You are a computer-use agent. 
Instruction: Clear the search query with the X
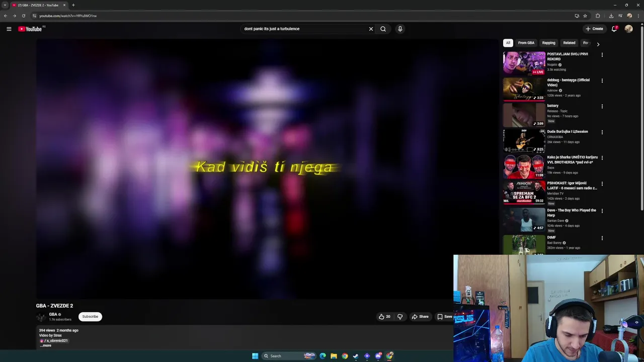[x=371, y=29]
